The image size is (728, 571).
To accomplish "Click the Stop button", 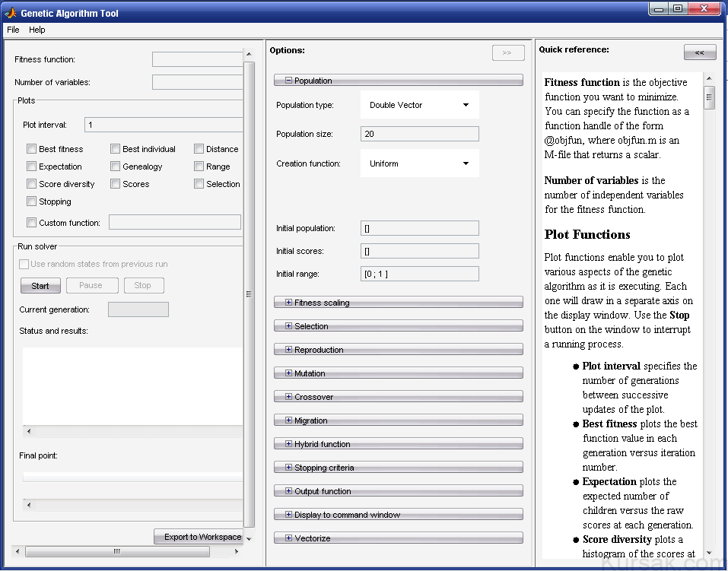I will 144,285.
